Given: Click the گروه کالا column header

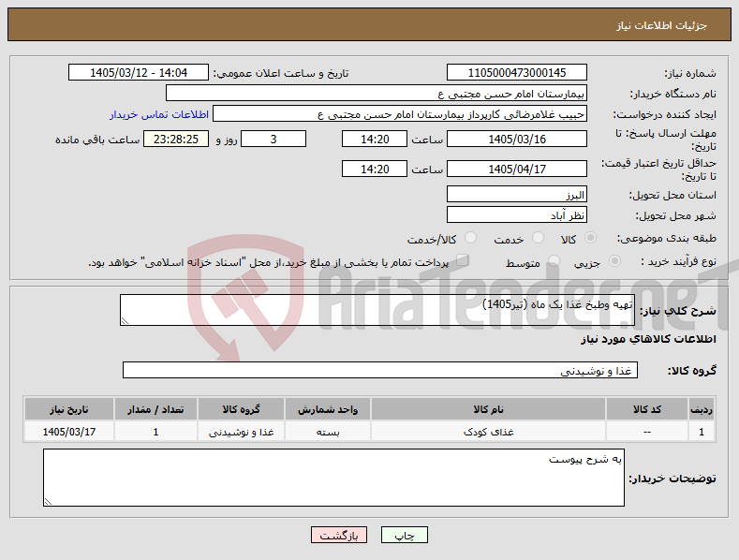Looking at the screenshot, I should click(241, 409).
